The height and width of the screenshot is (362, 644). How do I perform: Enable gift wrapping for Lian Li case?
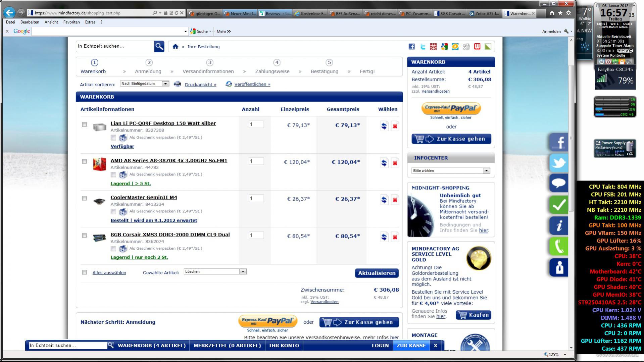tap(113, 138)
